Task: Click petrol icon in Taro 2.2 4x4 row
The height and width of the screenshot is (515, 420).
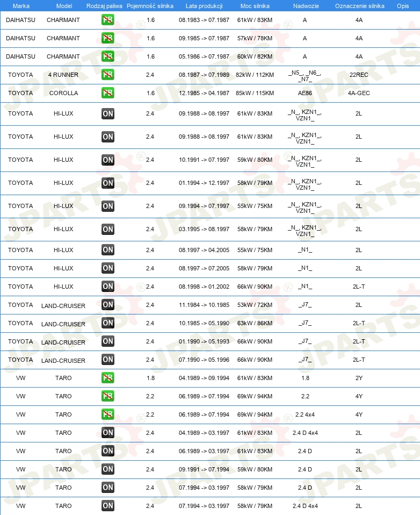Action: click(x=107, y=414)
